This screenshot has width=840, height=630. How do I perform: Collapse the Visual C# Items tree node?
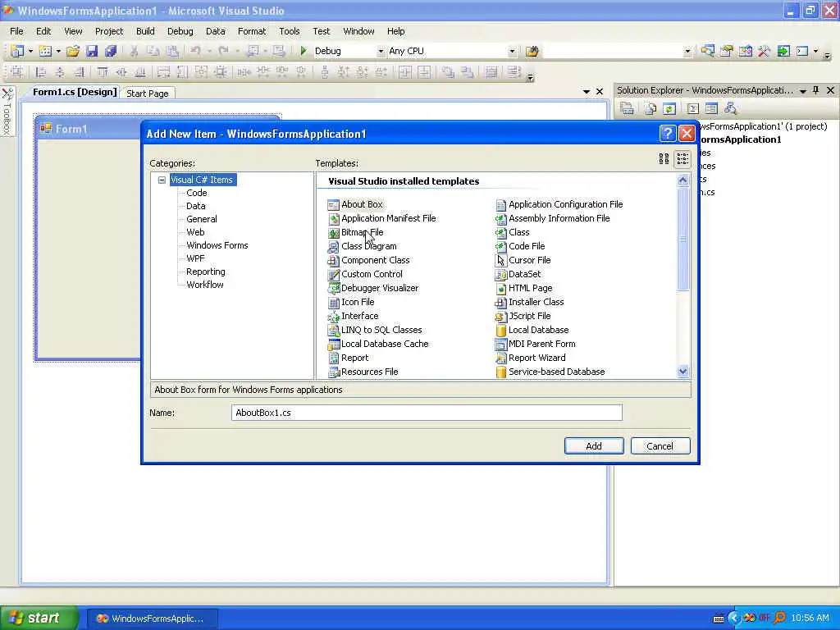pyautogui.click(x=162, y=180)
